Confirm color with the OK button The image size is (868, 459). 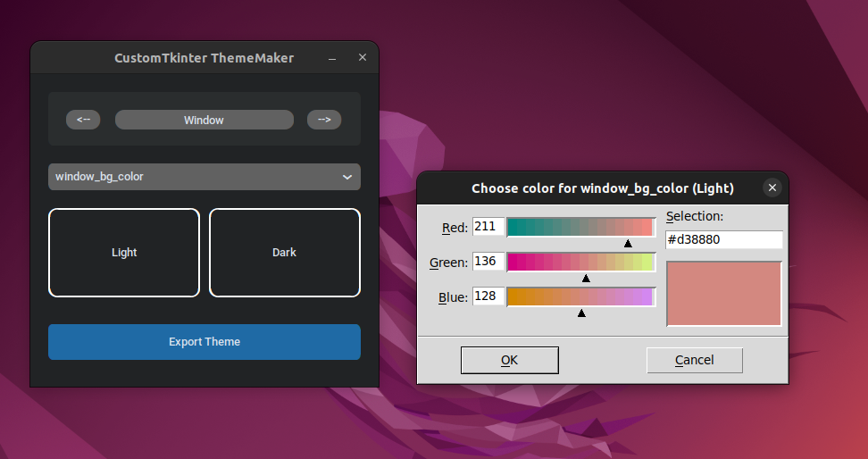coord(509,360)
